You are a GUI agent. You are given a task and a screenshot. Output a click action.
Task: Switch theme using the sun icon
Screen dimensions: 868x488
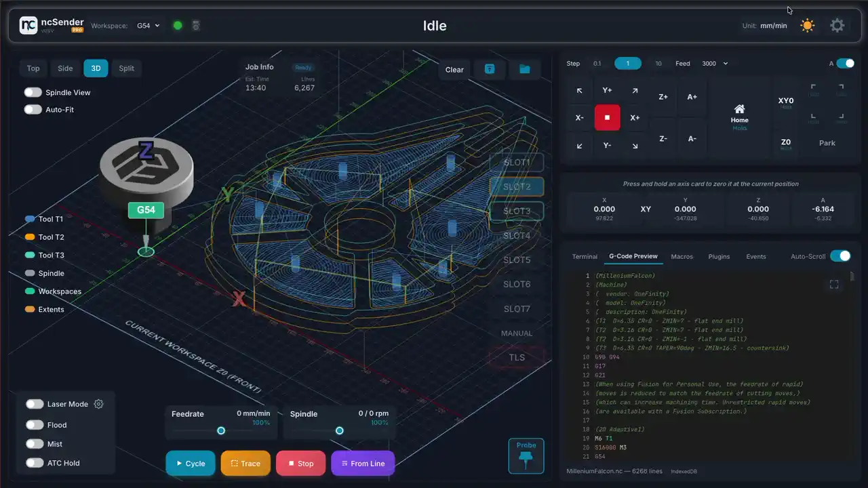click(807, 26)
